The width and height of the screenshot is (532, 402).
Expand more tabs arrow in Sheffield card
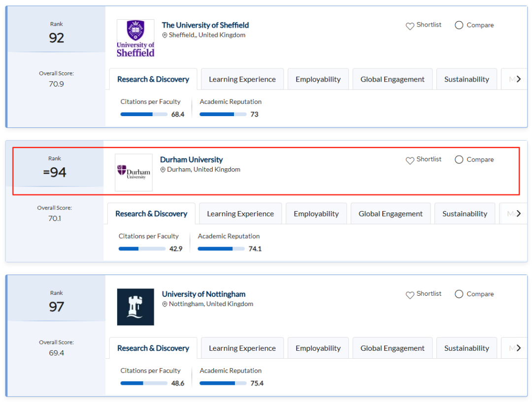[x=518, y=79]
